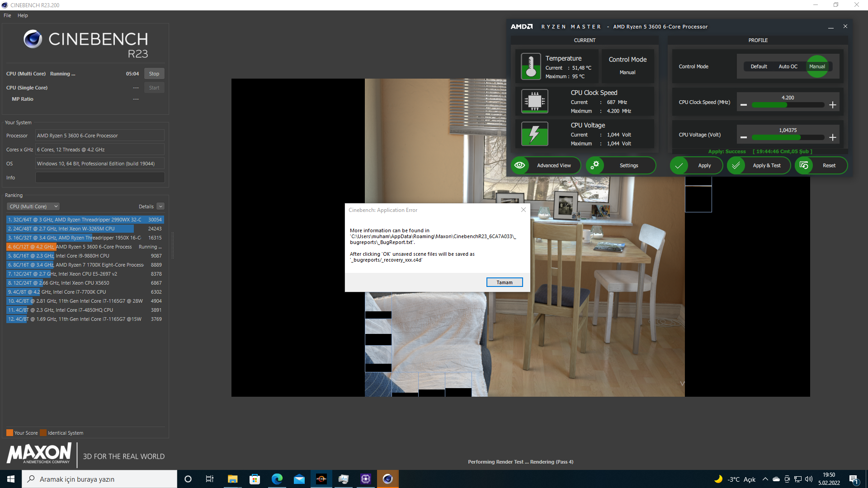Click the Cinebench logo icon
The height and width of the screenshot is (488, 868).
33,39
